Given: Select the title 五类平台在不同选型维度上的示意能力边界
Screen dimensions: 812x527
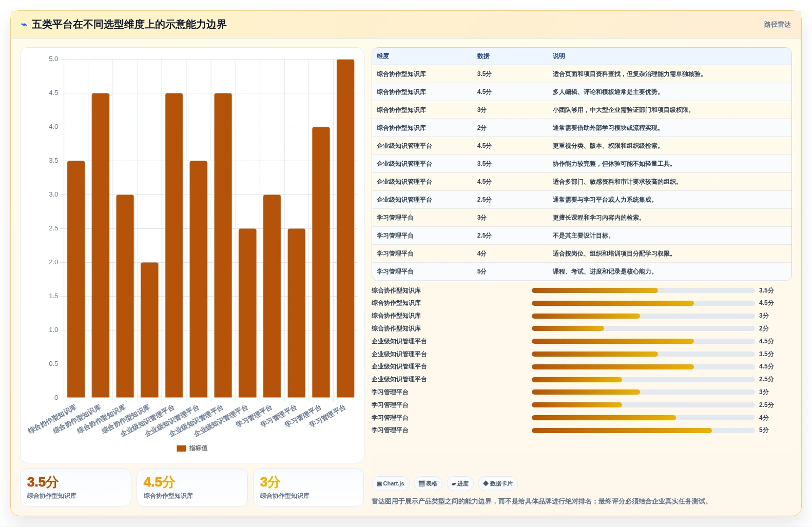Looking at the screenshot, I should coord(129,25).
